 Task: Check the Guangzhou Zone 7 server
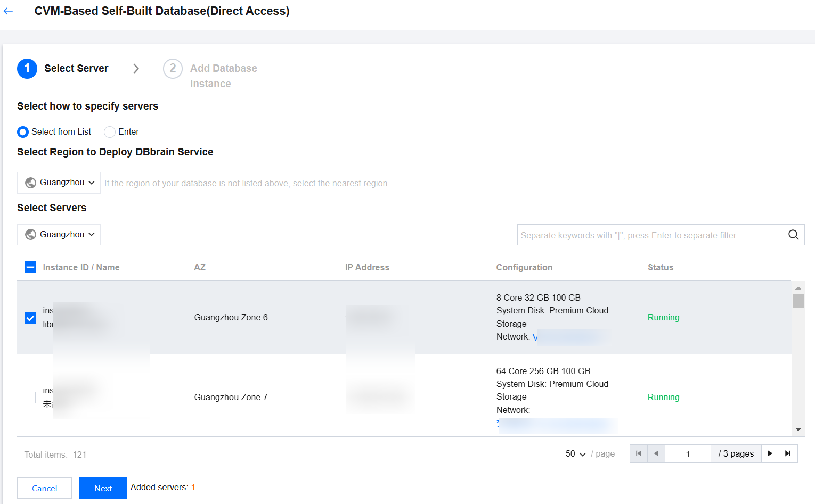coord(30,398)
